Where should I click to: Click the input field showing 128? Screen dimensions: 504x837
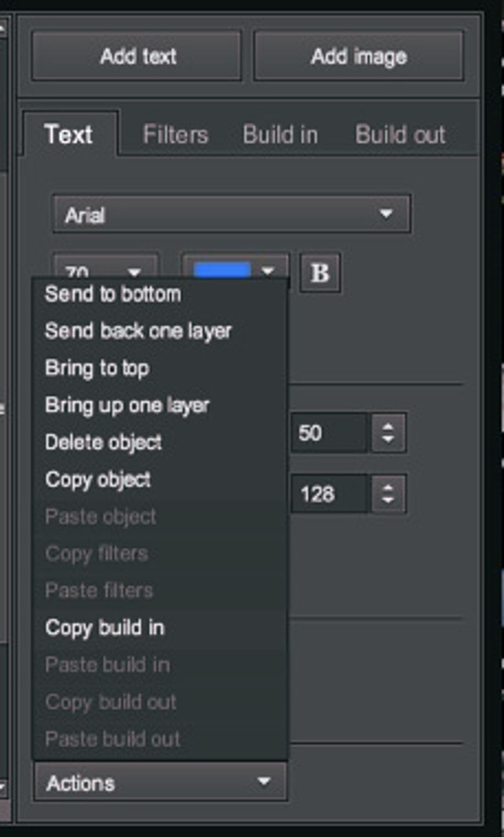[329, 494]
